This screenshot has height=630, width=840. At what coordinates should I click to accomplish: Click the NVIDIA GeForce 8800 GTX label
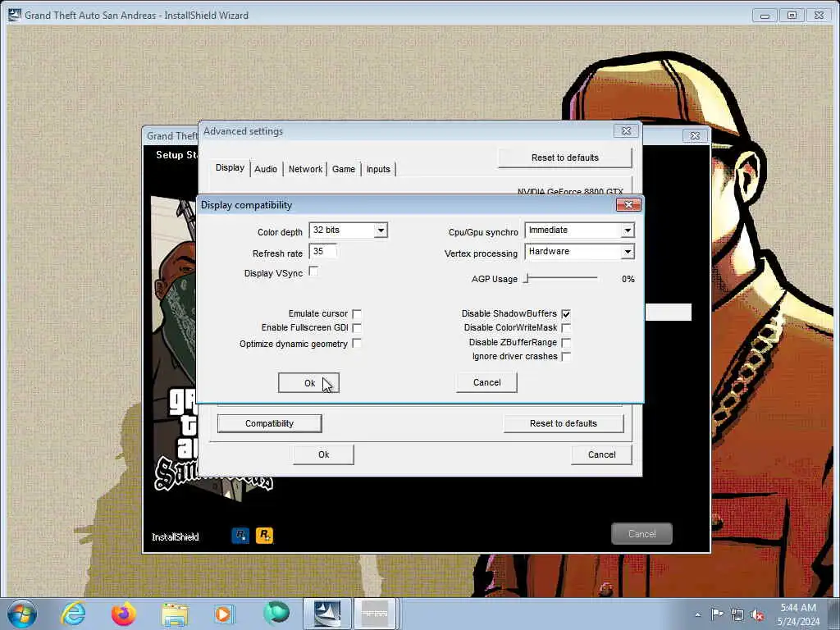[x=570, y=190]
